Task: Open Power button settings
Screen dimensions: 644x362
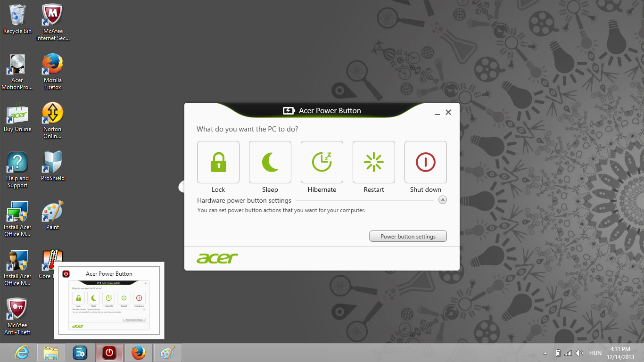Action: click(x=408, y=236)
